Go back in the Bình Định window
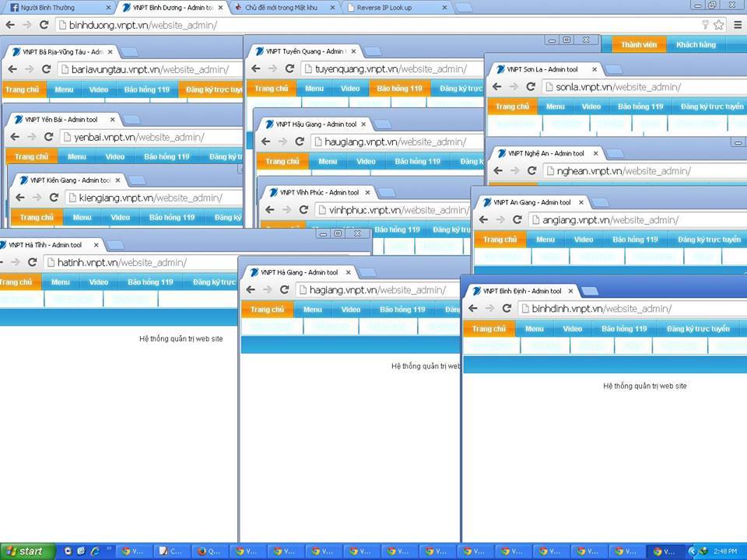This screenshot has width=747, height=560. [473, 308]
